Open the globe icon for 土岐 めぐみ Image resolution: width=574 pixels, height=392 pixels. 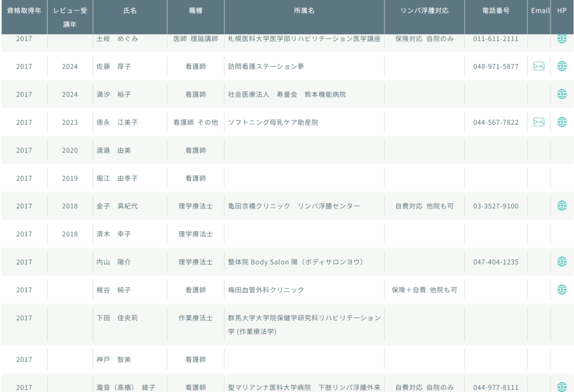pyautogui.click(x=562, y=39)
